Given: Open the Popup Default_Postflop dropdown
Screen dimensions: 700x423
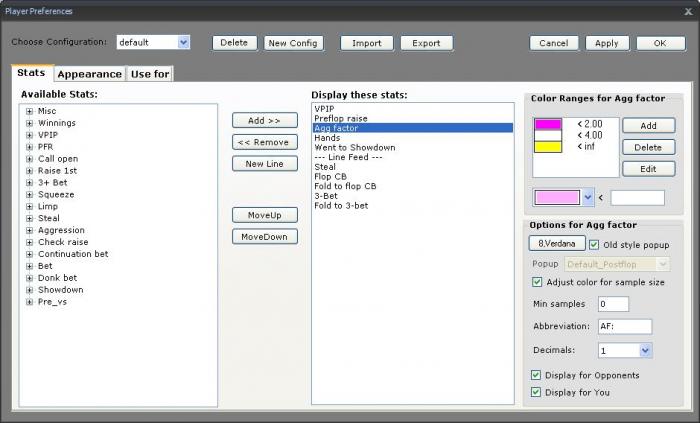Looking at the screenshot, I should click(x=617, y=264).
